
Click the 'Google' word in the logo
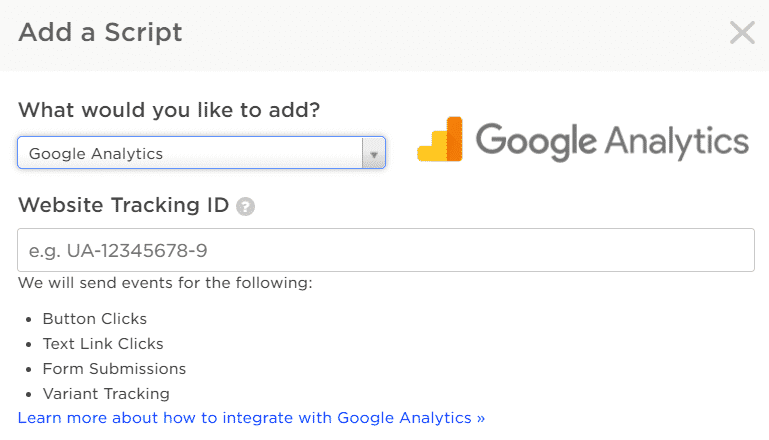[536, 142]
